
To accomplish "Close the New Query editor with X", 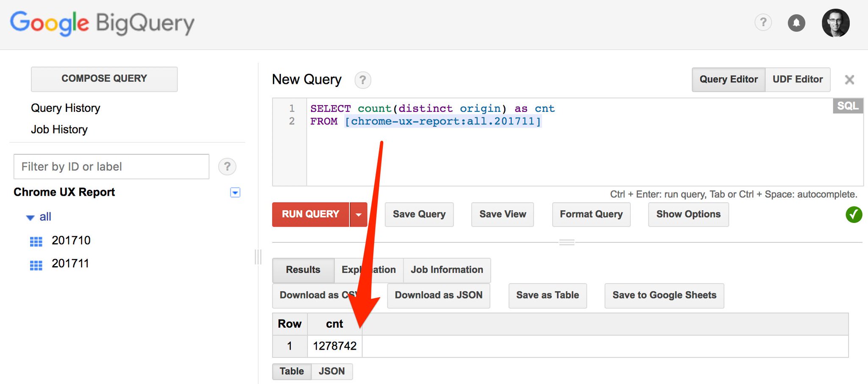I will tap(849, 80).
